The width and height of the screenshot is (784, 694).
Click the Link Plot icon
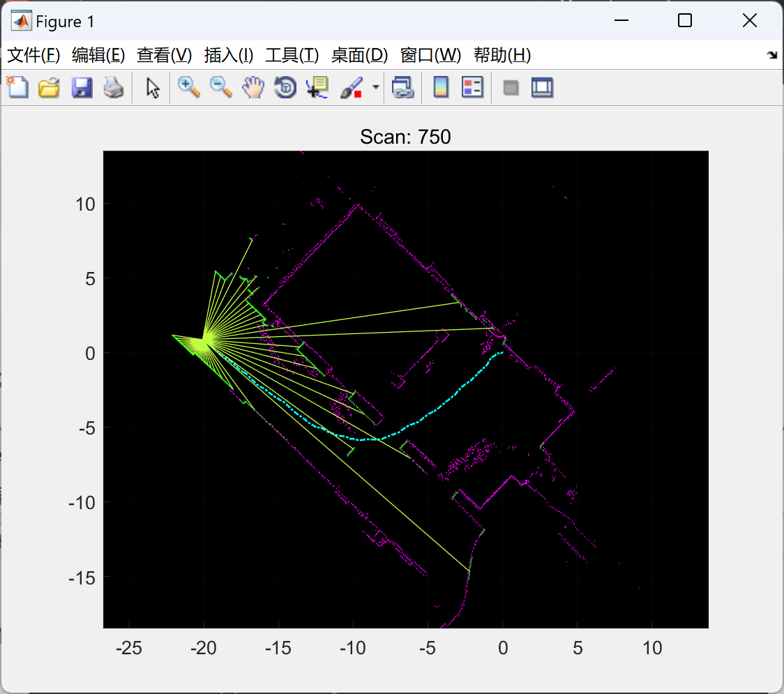pos(403,88)
